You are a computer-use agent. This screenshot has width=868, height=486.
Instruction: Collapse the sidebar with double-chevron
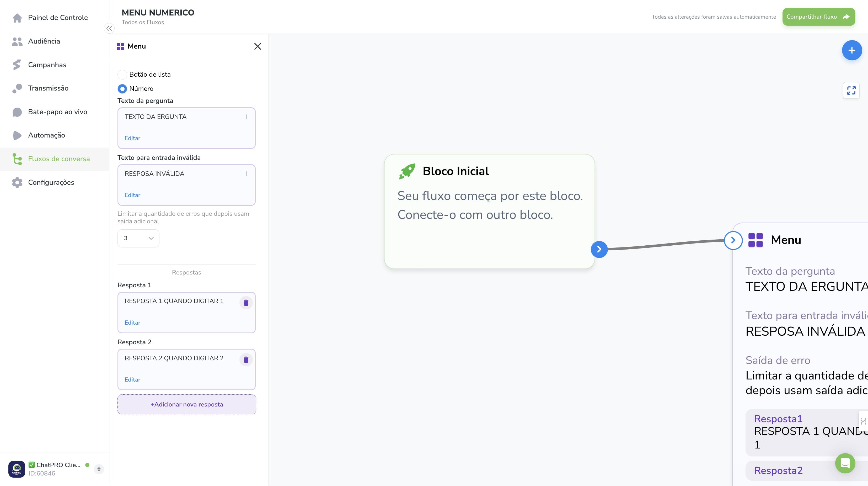pyautogui.click(x=109, y=28)
